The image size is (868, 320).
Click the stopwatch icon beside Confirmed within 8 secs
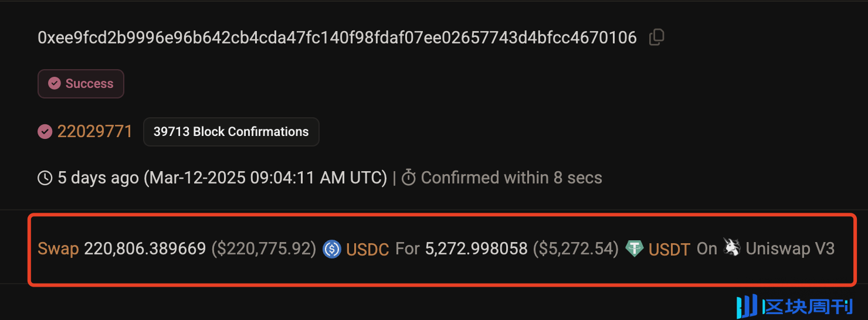coord(409,178)
